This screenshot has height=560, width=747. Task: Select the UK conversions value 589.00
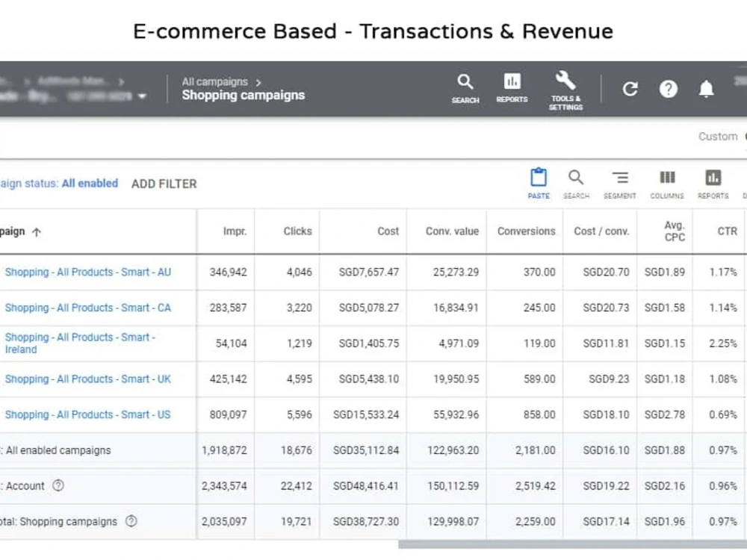pos(539,379)
